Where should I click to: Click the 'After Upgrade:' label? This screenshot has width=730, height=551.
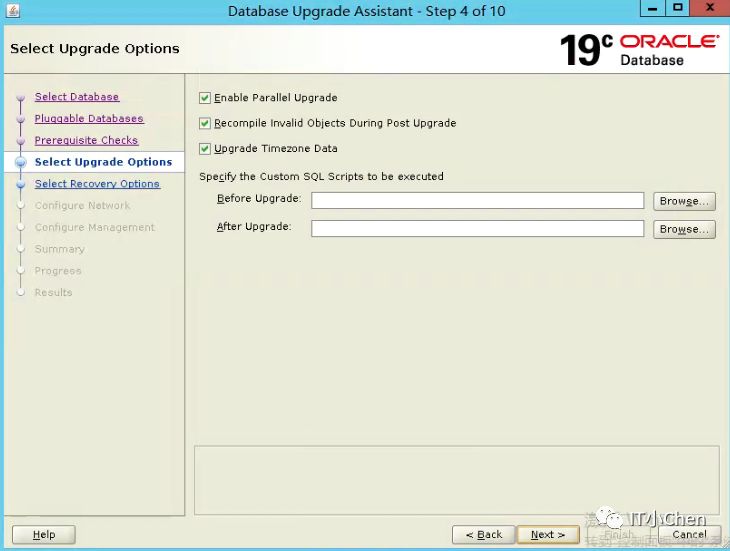pyautogui.click(x=254, y=227)
